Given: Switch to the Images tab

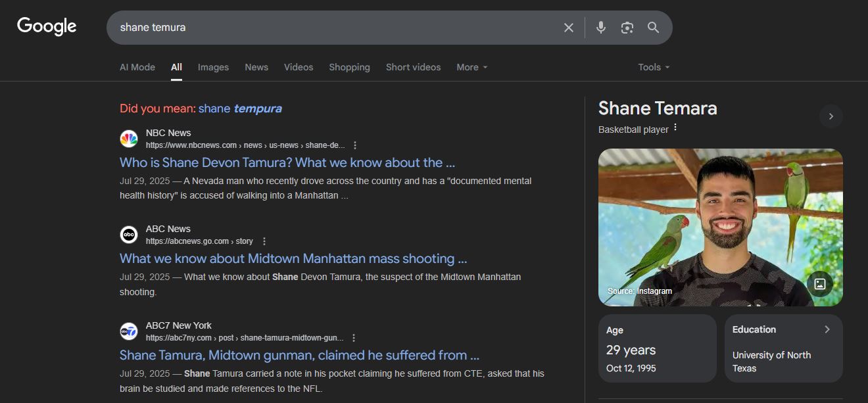Looking at the screenshot, I should pyautogui.click(x=213, y=67).
